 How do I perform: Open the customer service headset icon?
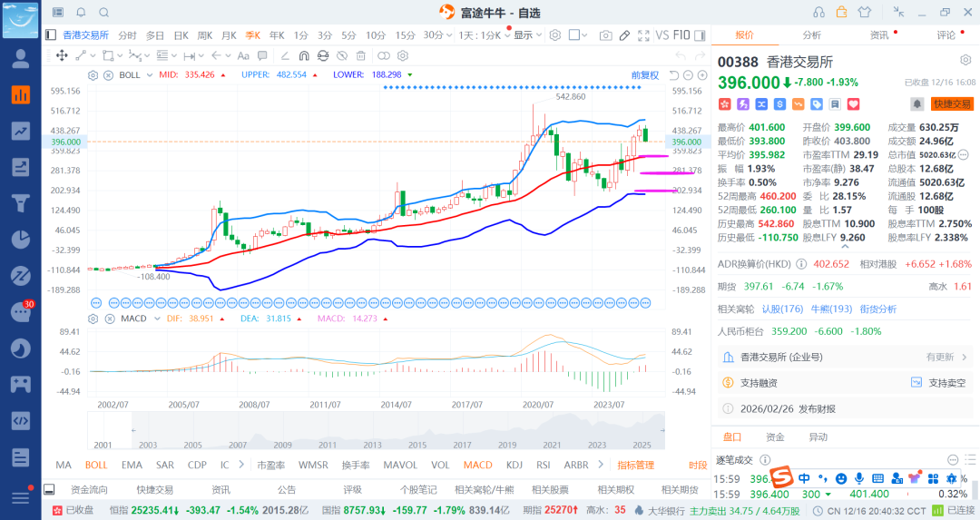818,12
